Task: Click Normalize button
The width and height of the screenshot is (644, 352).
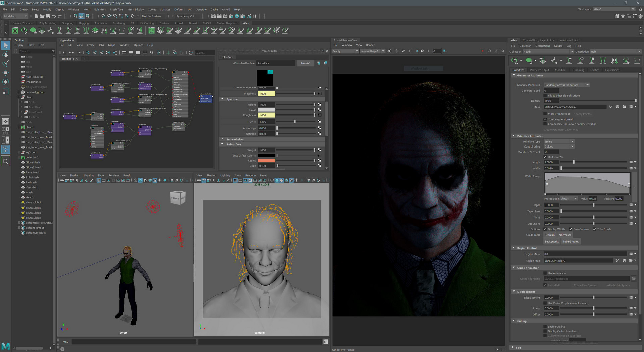Action: (565, 235)
